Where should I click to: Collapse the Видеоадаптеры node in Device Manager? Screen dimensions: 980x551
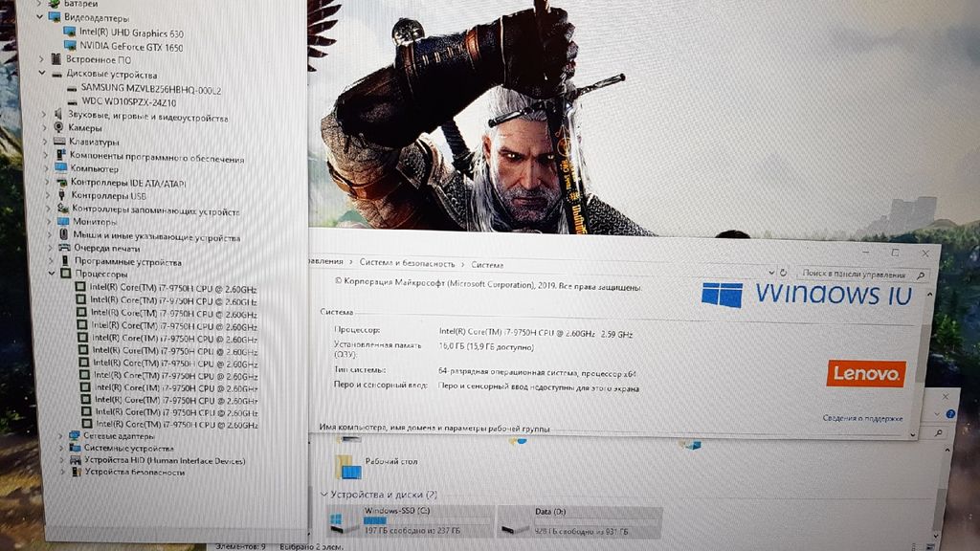(40, 16)
